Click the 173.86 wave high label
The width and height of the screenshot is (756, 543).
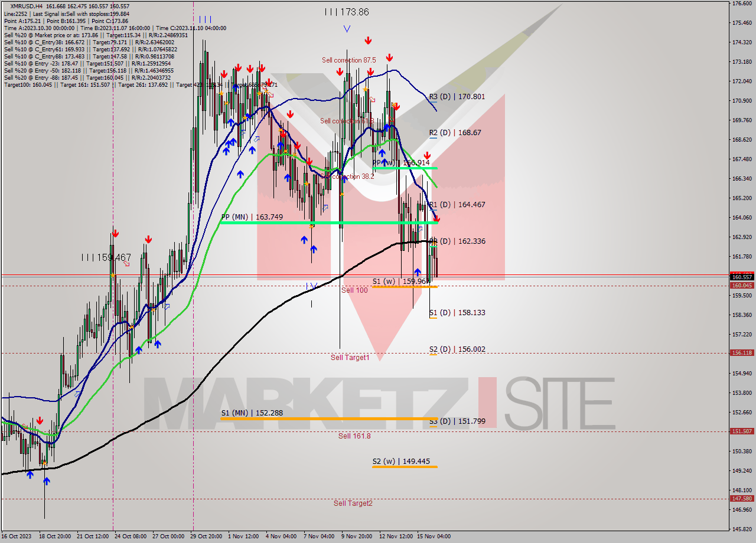(x=347, y=12)
